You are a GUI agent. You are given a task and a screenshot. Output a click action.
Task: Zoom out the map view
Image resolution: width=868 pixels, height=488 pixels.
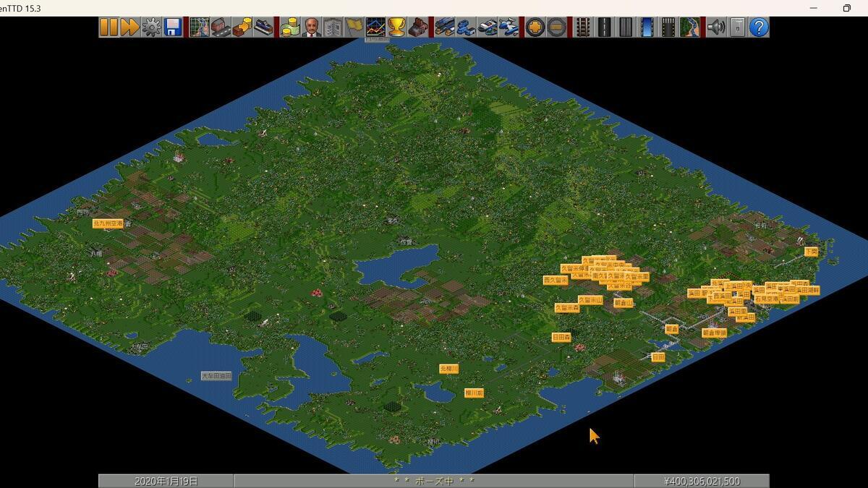557,27
